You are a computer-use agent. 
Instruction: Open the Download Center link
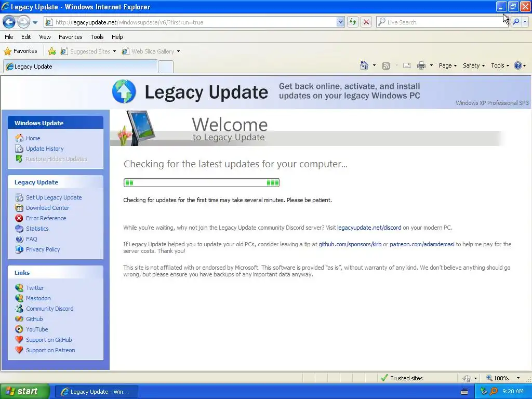coord(47,208)
